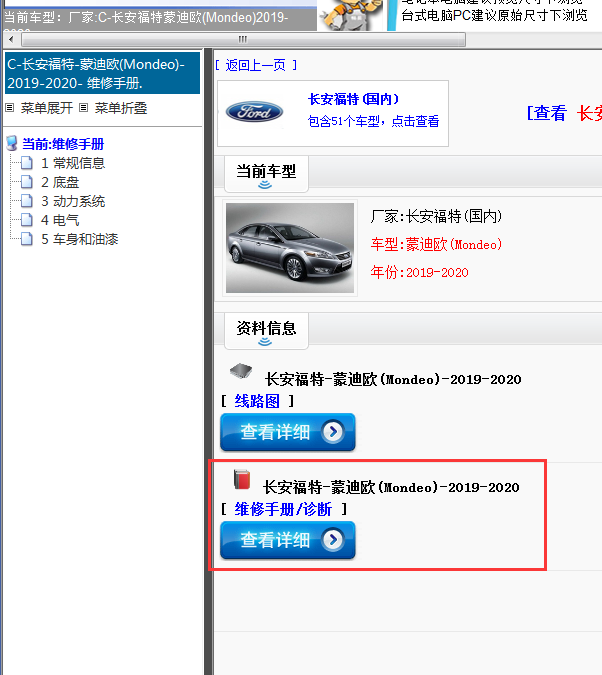602x675 pixels.
Task: Click the C-长安福特-蒙迪欧 blue title header
Action: coord(102,73)
